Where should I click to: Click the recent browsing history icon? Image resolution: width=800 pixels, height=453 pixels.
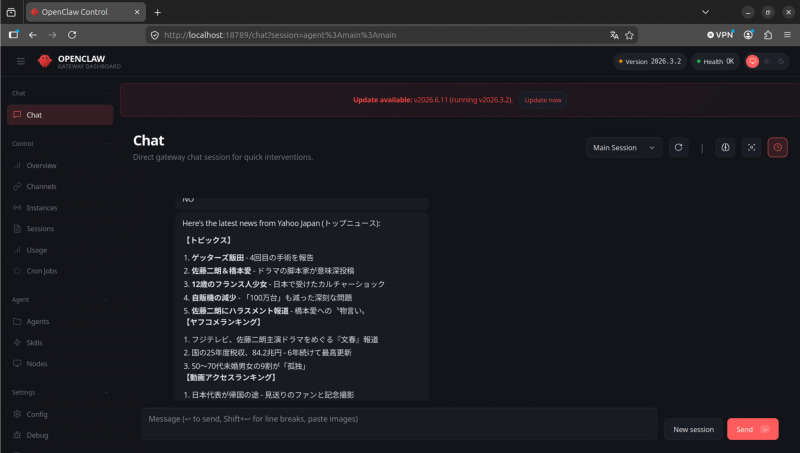tap(11, 12)
